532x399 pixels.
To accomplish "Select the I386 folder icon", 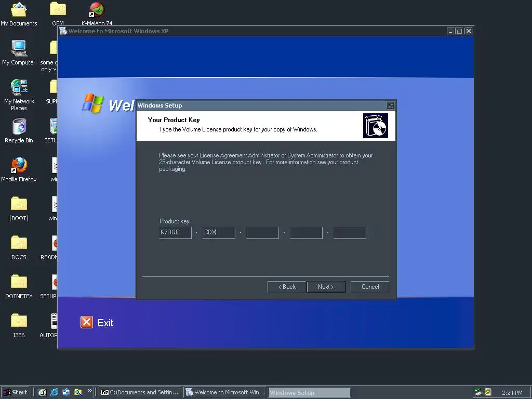I will [x=19, y=326].
